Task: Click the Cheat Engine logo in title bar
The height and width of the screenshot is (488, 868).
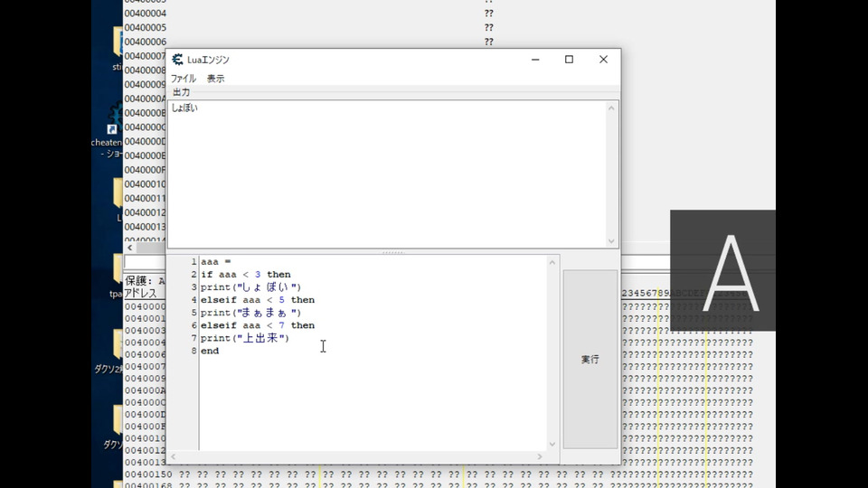Action: point(177,60)
